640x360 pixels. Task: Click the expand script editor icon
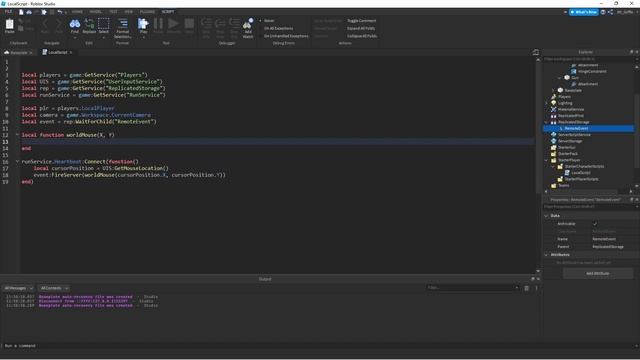point(536,52)
